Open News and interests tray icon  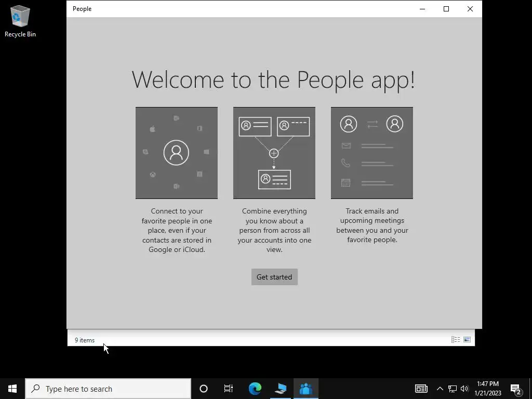[x=421, y=389]
